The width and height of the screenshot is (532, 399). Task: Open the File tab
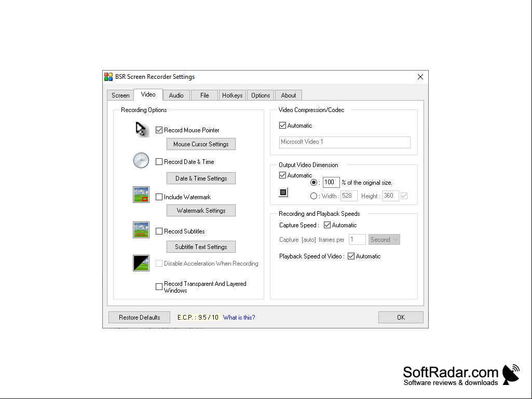[x=204, y=95]
